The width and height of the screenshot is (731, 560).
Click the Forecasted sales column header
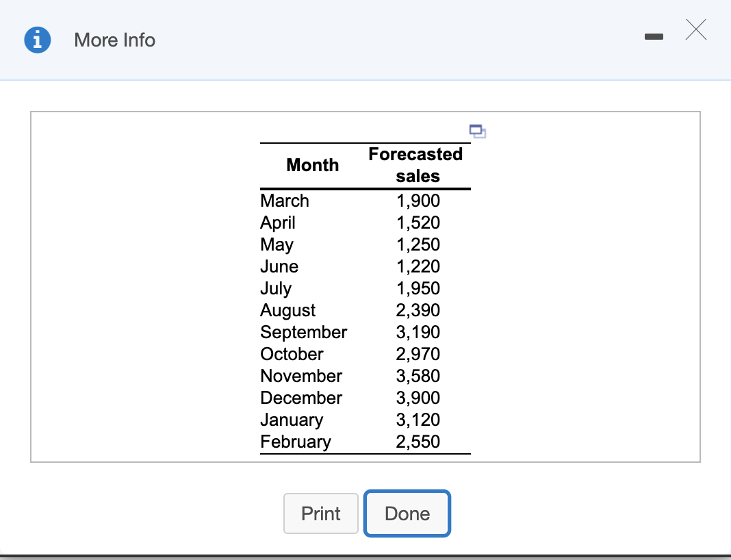tap(415, 165)
